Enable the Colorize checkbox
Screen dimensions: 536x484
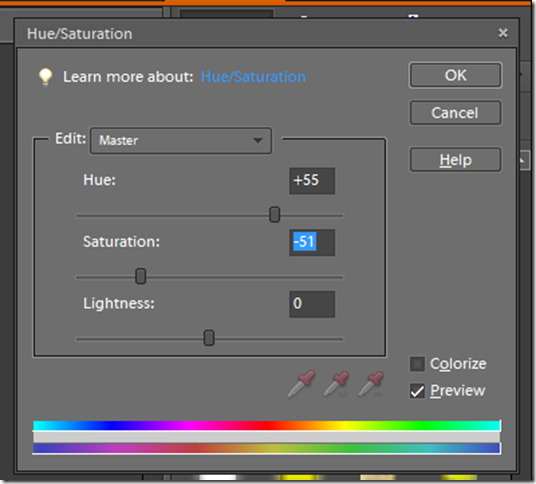tap(417, 364)
